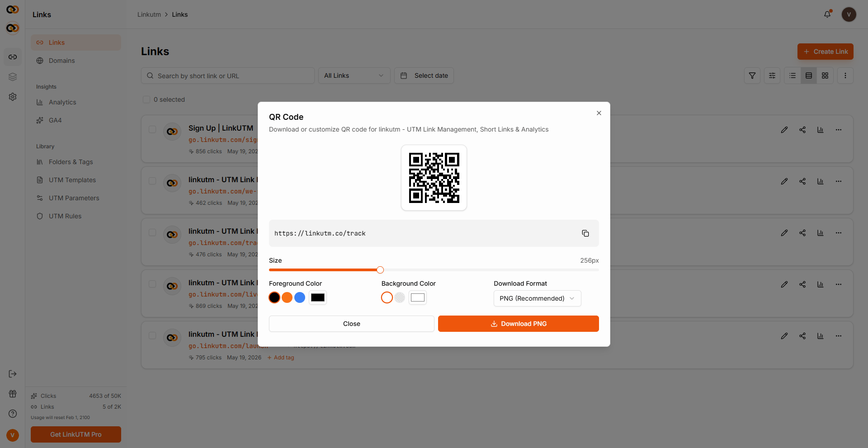Click the Create Link button

826,52
